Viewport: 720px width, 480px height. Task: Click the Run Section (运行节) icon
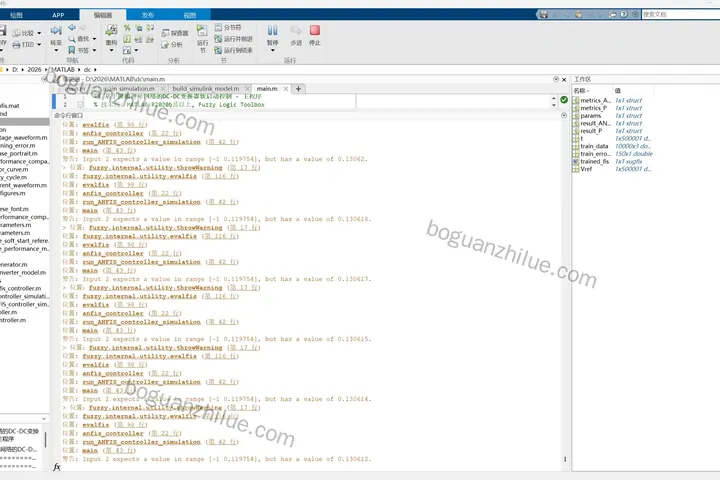[202, 31]
